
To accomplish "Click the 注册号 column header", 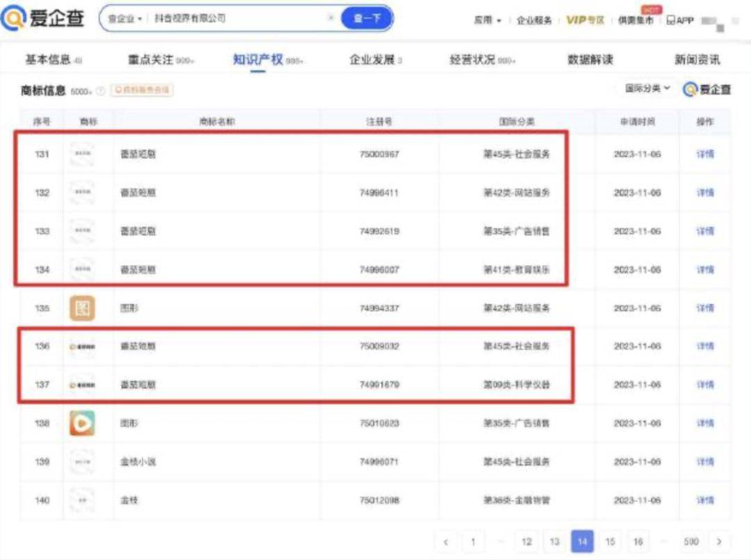I will 379,122.
